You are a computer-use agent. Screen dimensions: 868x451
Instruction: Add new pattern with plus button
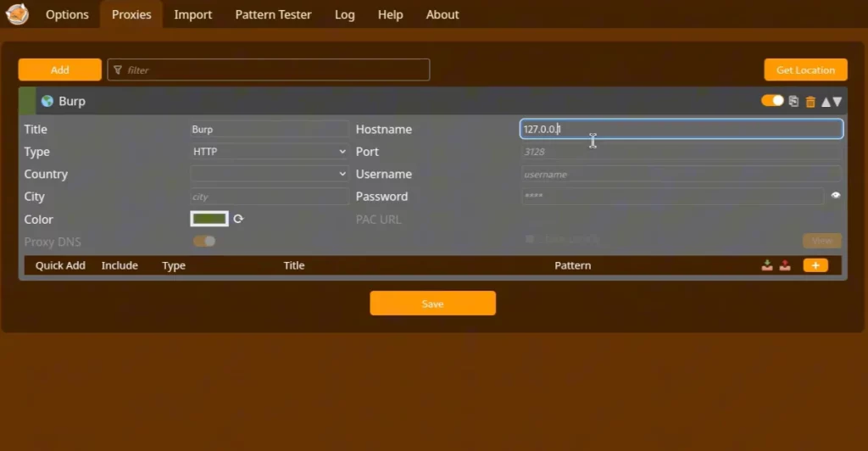[815, 265]
